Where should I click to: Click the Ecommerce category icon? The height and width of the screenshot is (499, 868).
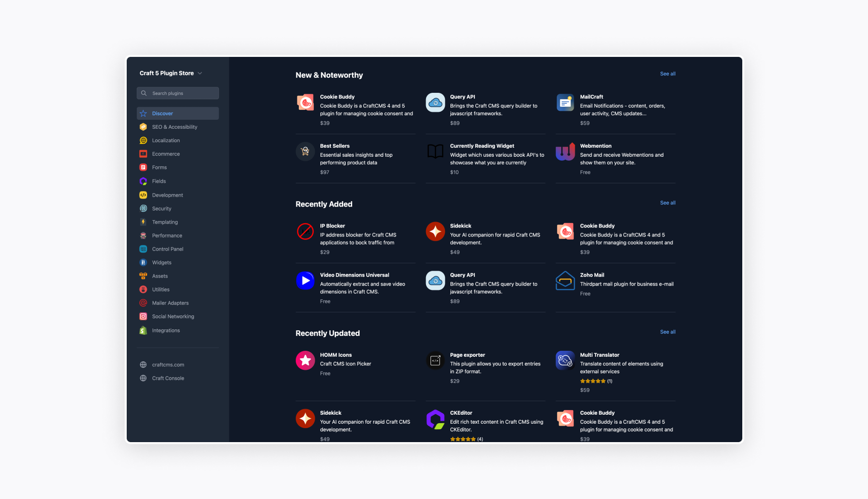point(143,154)
